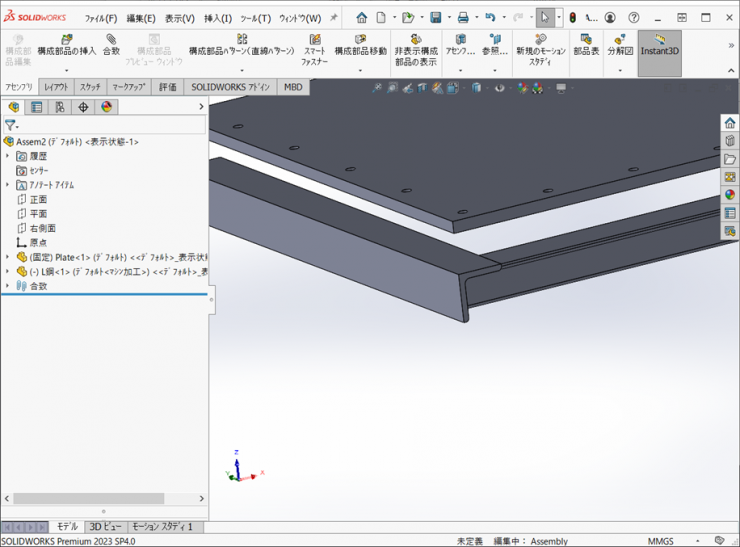Switch to the モーション スタディ 1 bottom tab

(163, 526)
